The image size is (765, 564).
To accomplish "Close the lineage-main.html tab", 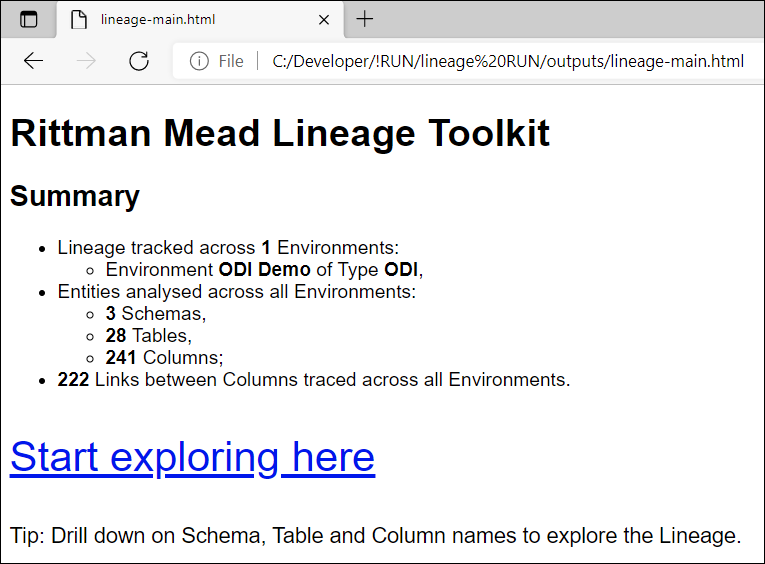I will 324,20.
